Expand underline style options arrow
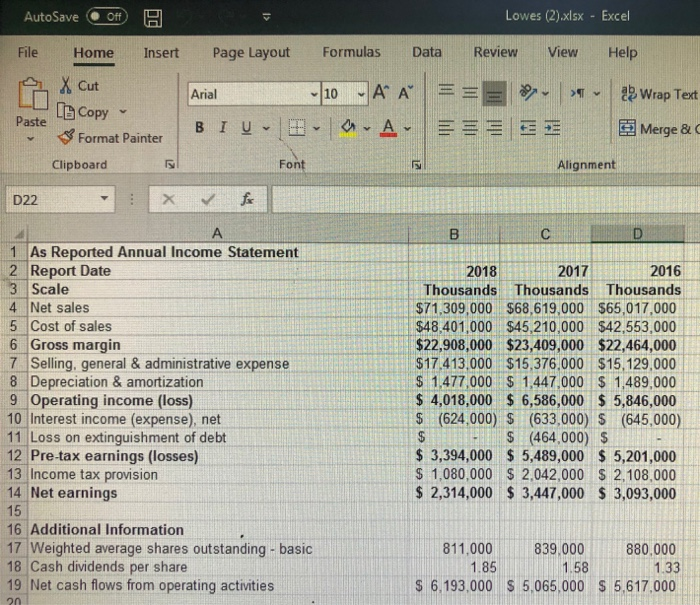 click(267, 129)
